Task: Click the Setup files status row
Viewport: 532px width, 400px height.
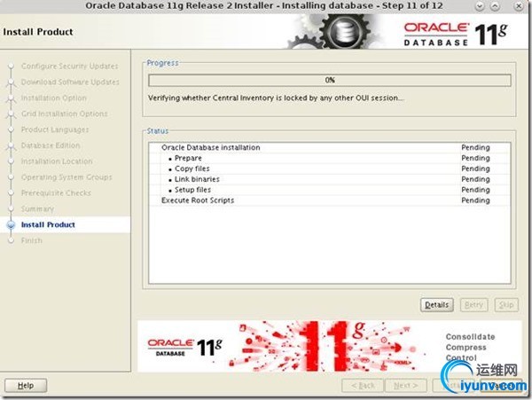Action: 329,190
